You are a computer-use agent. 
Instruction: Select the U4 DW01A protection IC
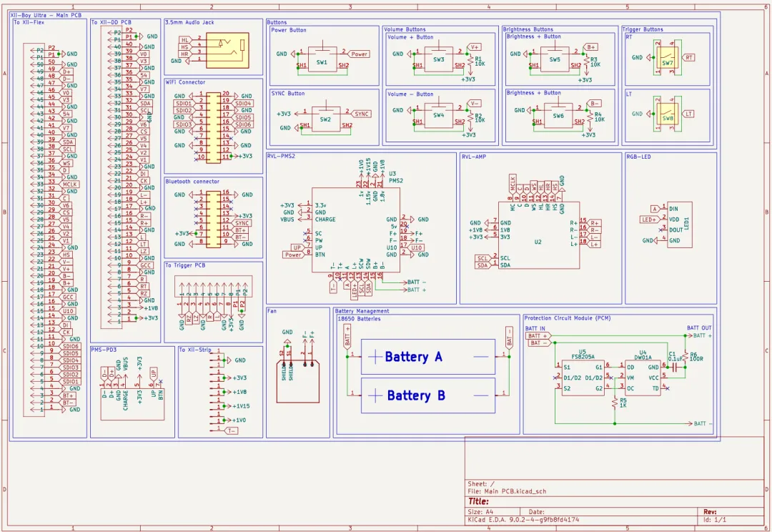click(643, 378)
